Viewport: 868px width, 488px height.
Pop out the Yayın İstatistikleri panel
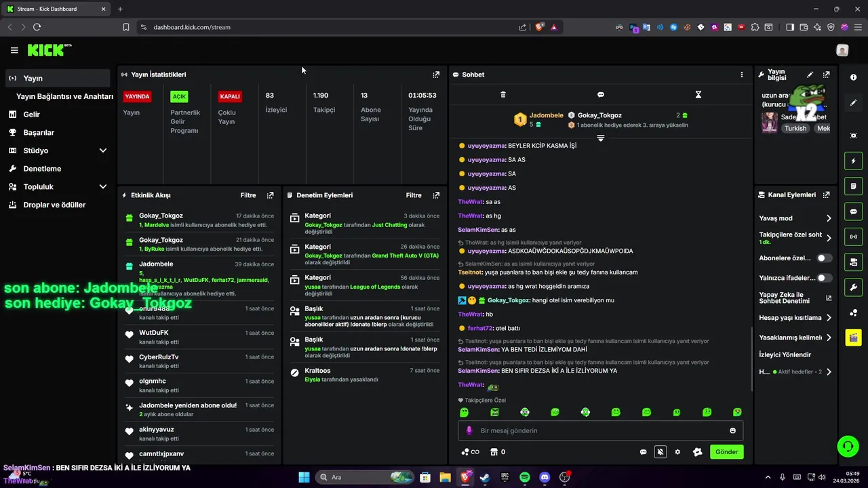[436, 75]
